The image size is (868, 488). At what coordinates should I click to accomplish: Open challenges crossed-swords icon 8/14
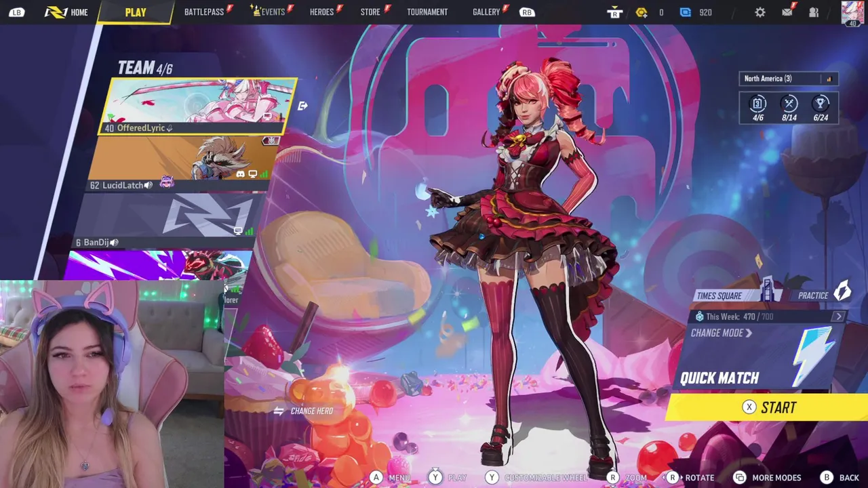tap(789, 104)
